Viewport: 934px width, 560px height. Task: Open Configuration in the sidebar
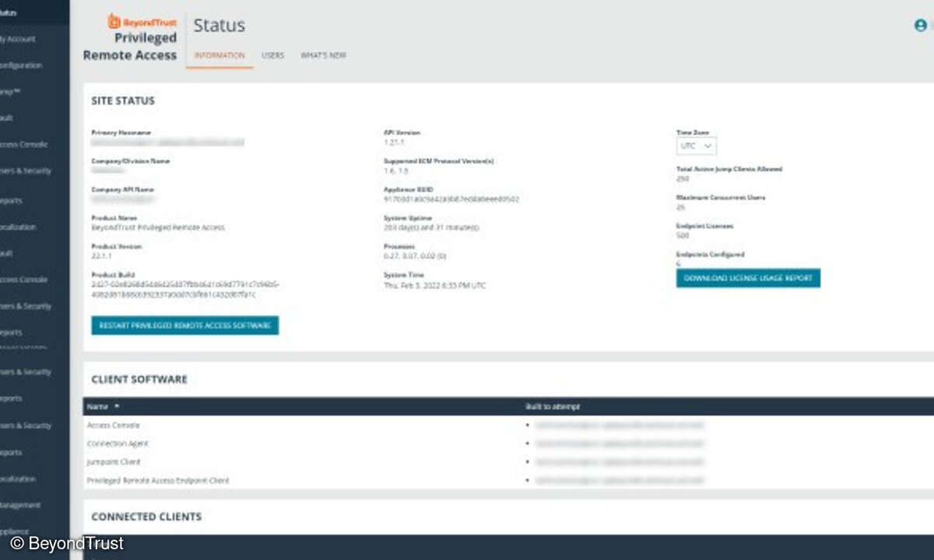[x=21, y=65]
